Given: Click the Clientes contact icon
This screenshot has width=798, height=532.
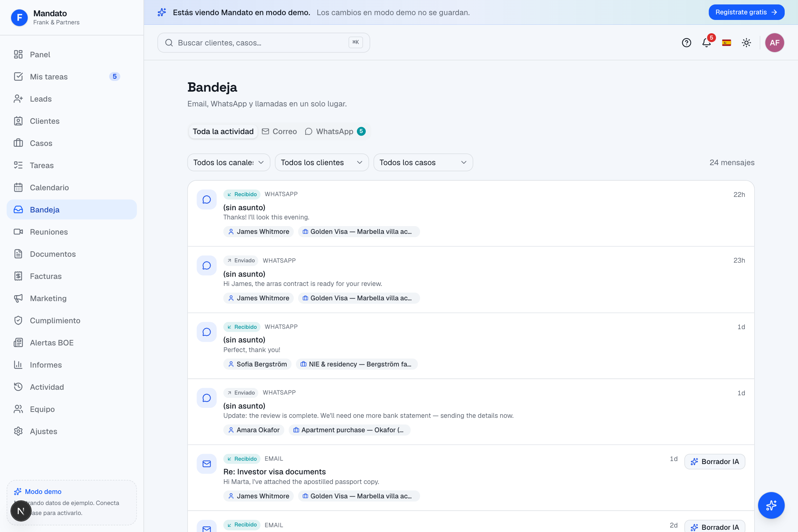Looking at the screenshot, I should tap(18, 121).
